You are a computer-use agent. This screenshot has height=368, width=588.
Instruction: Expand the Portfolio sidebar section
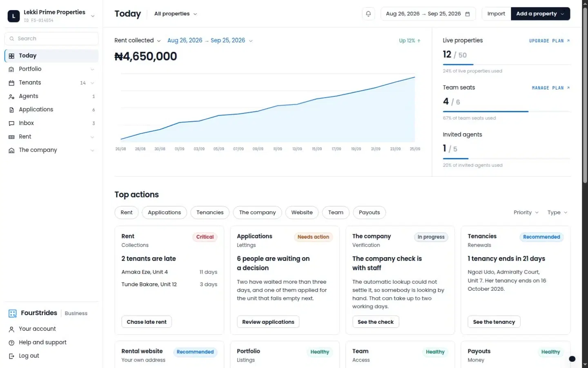click(92, 70)
